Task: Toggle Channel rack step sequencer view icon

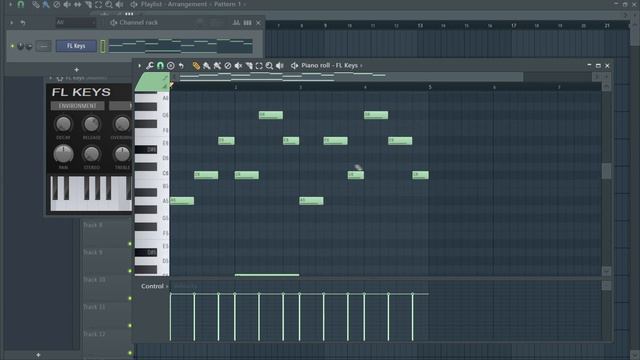Action: point(247,23)
